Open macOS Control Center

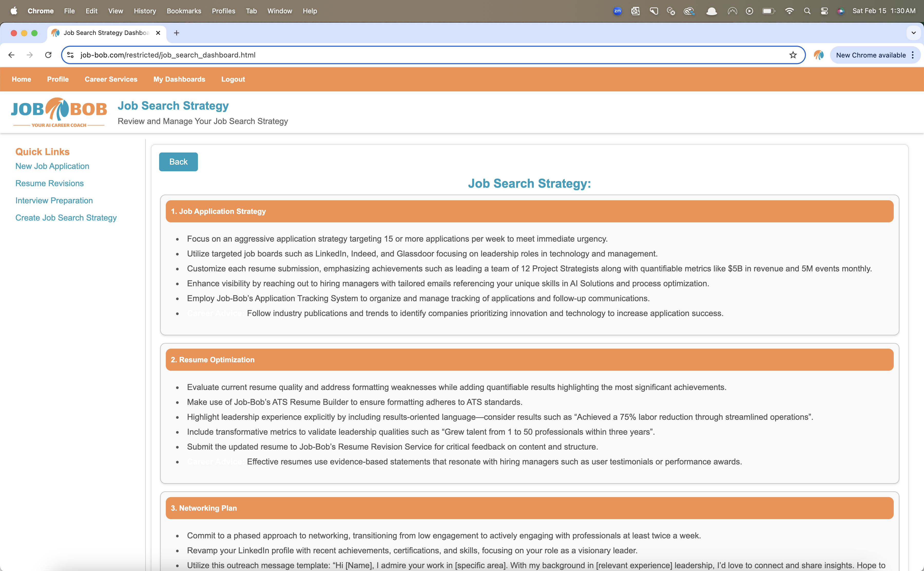[824, 11]
